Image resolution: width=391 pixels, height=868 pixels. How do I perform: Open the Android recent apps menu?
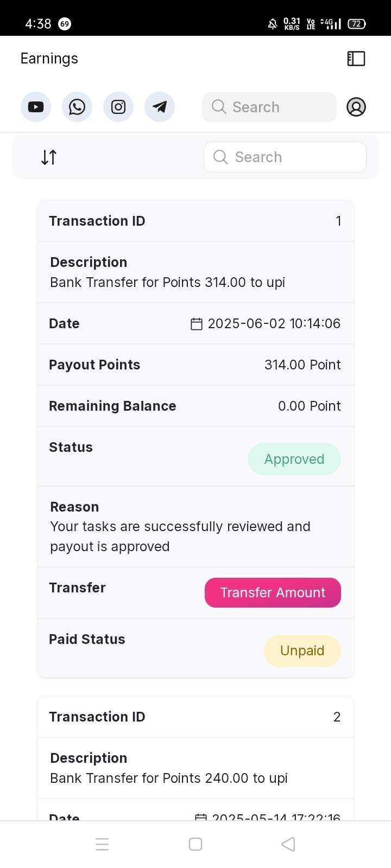point(102,844)
